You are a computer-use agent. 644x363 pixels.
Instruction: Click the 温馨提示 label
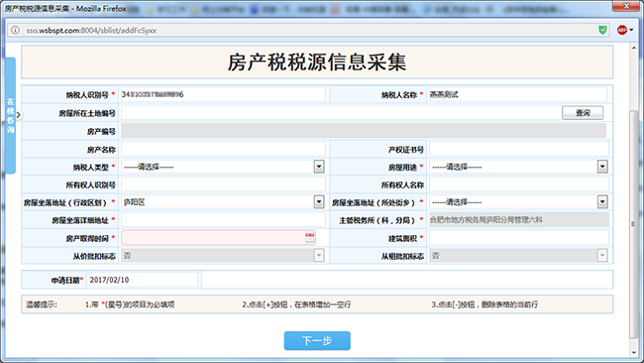pyautogui.click(x=42, y=304)
